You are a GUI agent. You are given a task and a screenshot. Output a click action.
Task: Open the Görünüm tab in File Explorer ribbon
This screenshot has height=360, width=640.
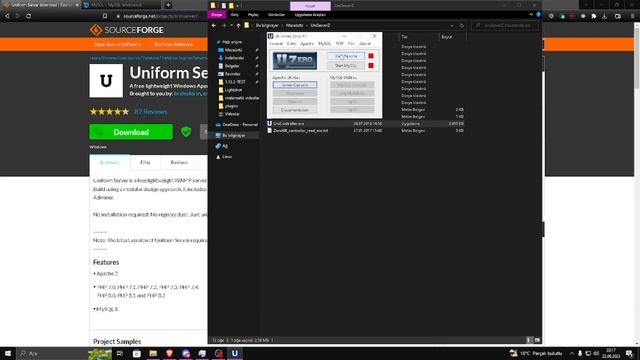pyautogui.click(x=276, y=15)
